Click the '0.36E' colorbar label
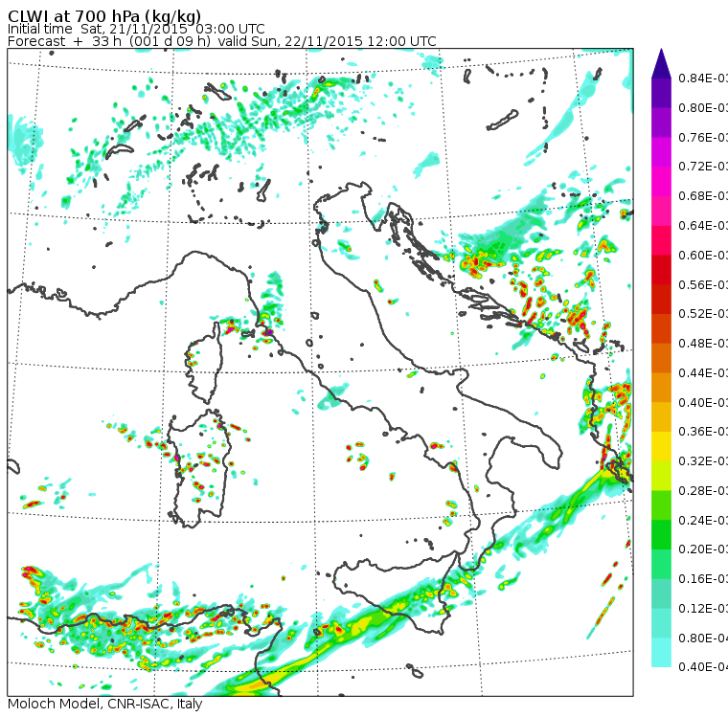This screenshot has width=728, height=717. 703,432
